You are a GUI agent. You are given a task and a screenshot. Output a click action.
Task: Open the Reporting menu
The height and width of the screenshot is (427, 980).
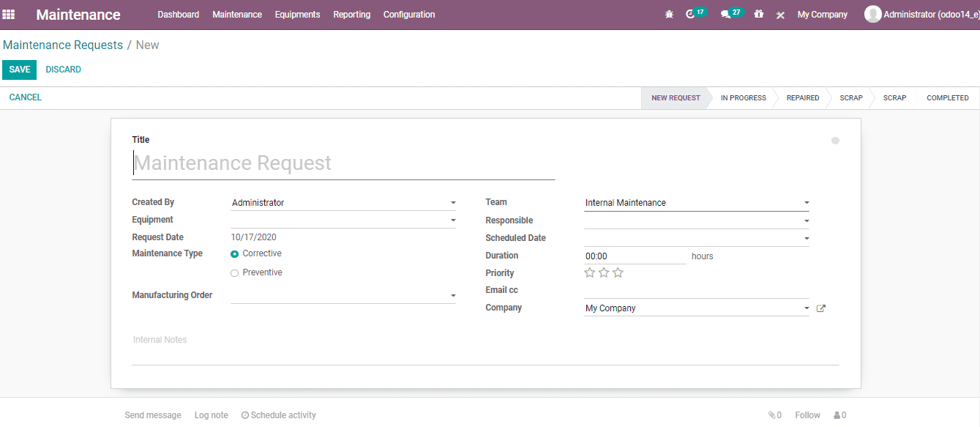click(x=351, y=14)
